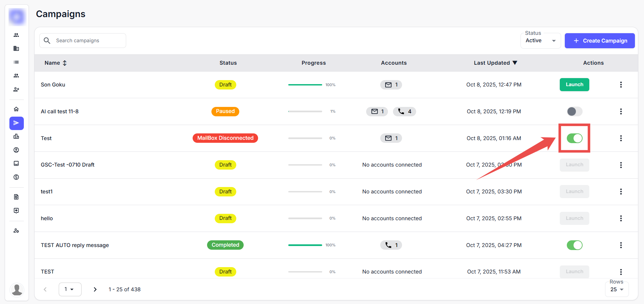
Task: Click the add person sidebar icon
Action: [16, 89]
